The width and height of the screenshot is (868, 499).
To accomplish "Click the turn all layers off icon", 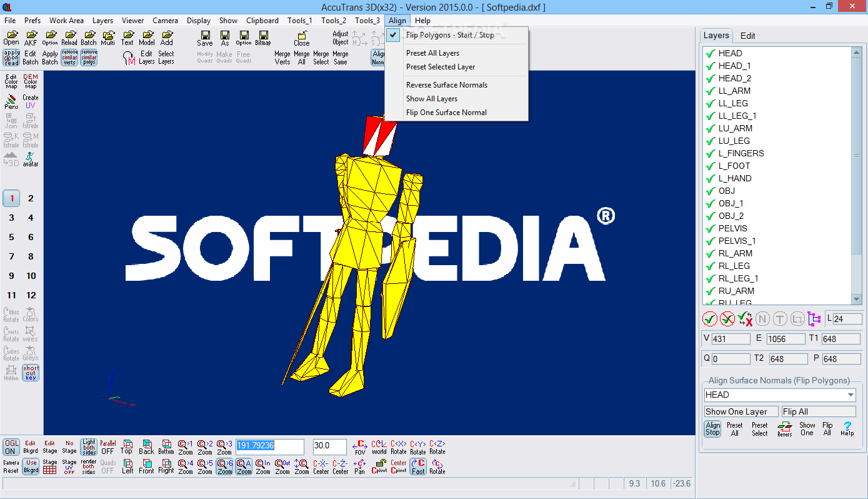I will click(727, 319).
